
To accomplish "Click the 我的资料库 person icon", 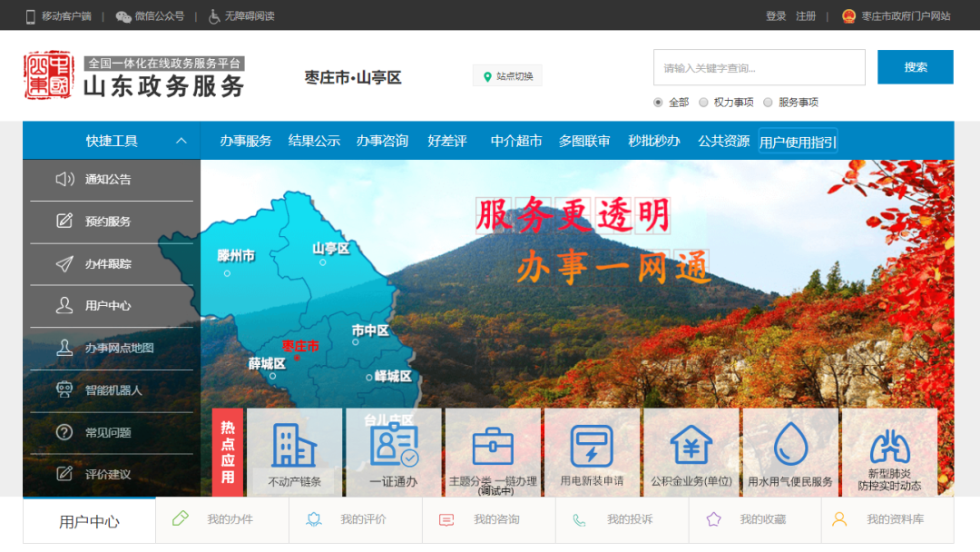I will point(839,519).
